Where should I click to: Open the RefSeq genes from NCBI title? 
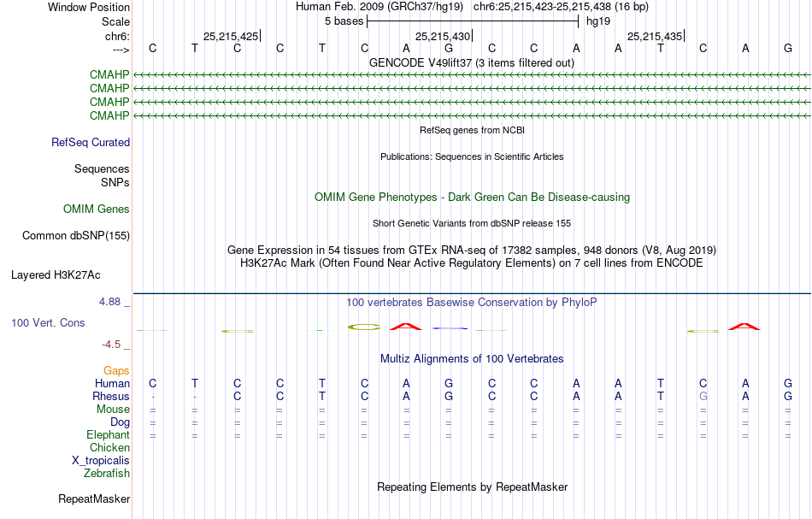click(472, 130)
